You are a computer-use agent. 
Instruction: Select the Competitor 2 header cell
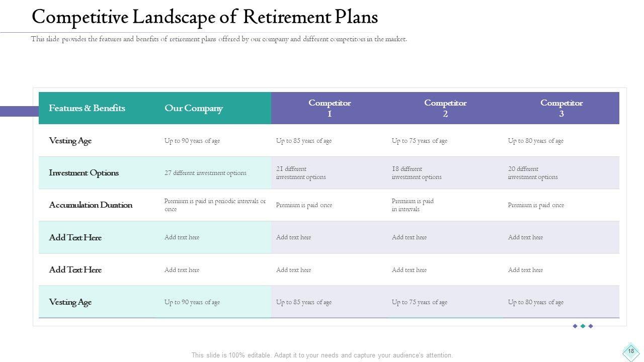tap(445, 108)
